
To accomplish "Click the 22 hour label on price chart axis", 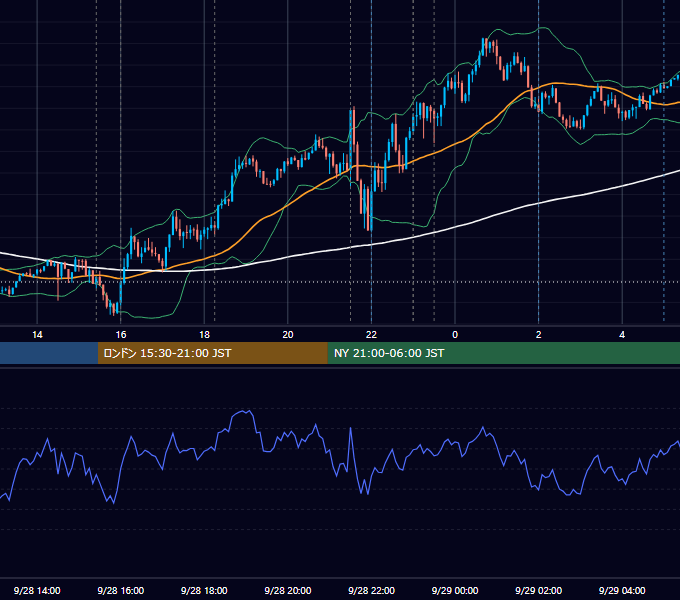I will pos(371,335).
